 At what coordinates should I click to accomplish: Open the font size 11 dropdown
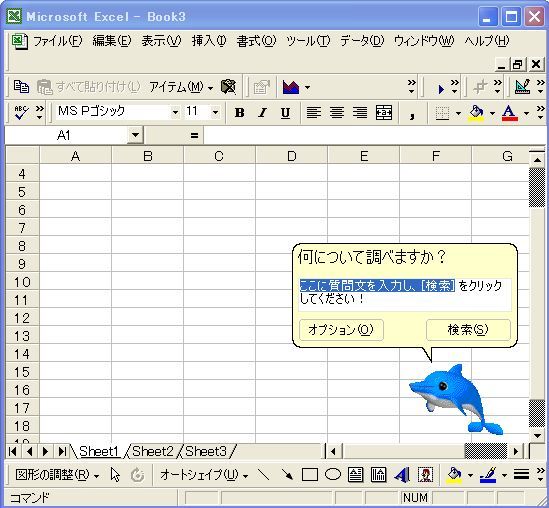[215, 112]
